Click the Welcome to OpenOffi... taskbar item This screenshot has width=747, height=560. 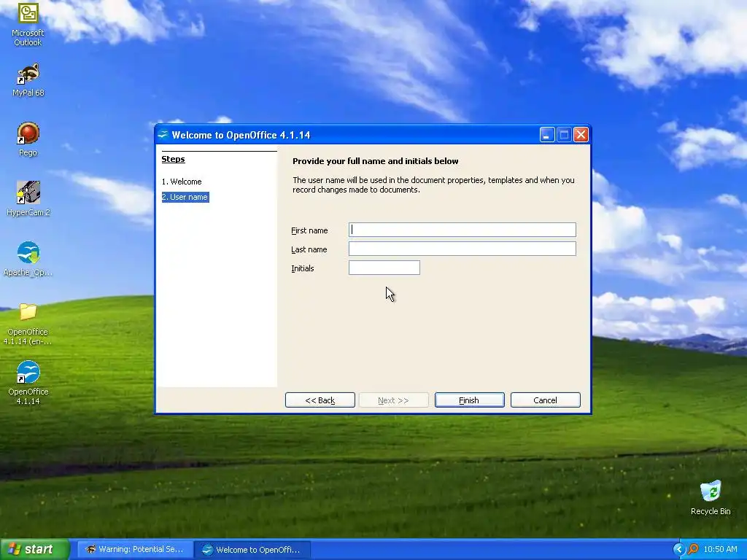253,550
